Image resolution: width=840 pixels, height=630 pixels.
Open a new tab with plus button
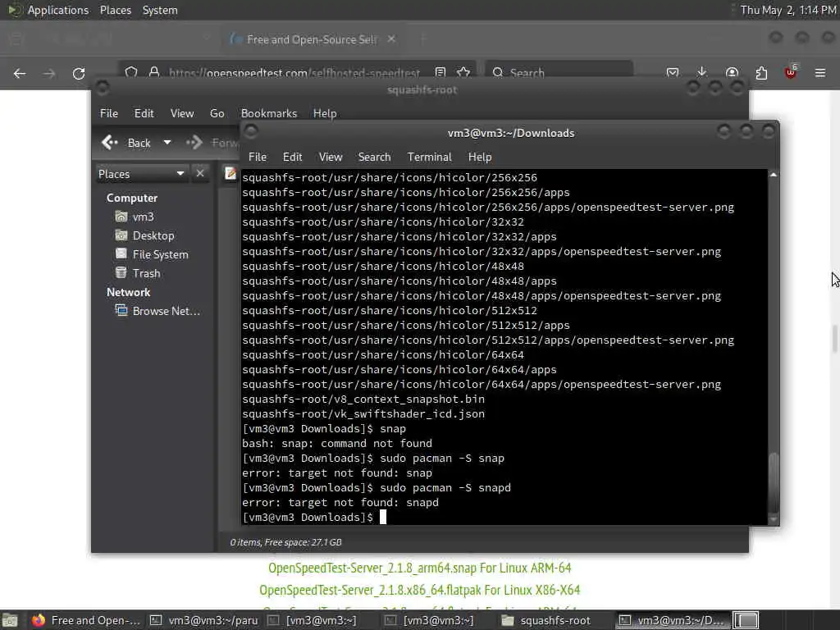422,39
